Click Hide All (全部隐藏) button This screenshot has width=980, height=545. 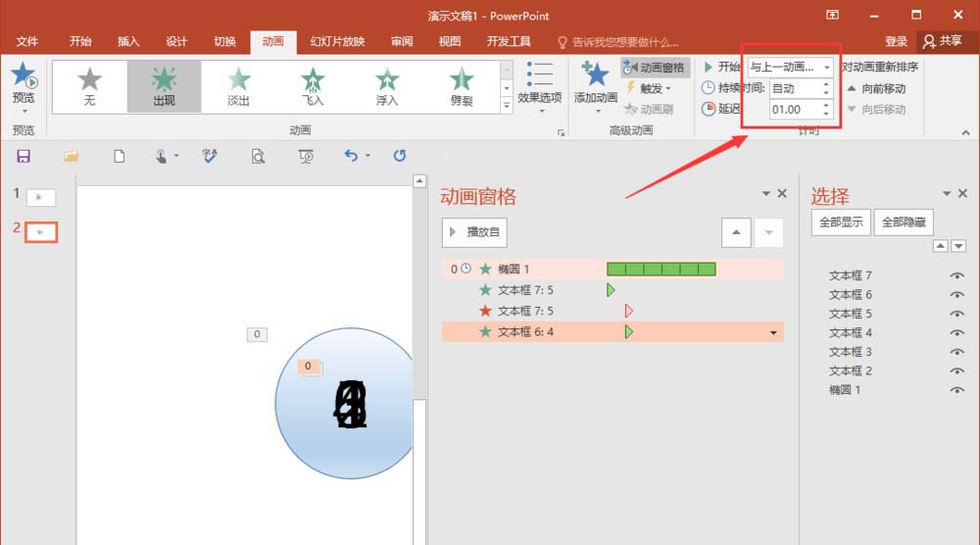pos(904,222)
